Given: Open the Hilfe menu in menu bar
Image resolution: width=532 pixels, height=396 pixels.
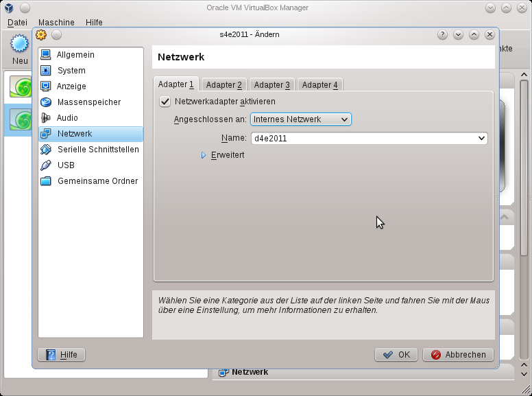Looking at the screenshot, I should tap(94, 23).
